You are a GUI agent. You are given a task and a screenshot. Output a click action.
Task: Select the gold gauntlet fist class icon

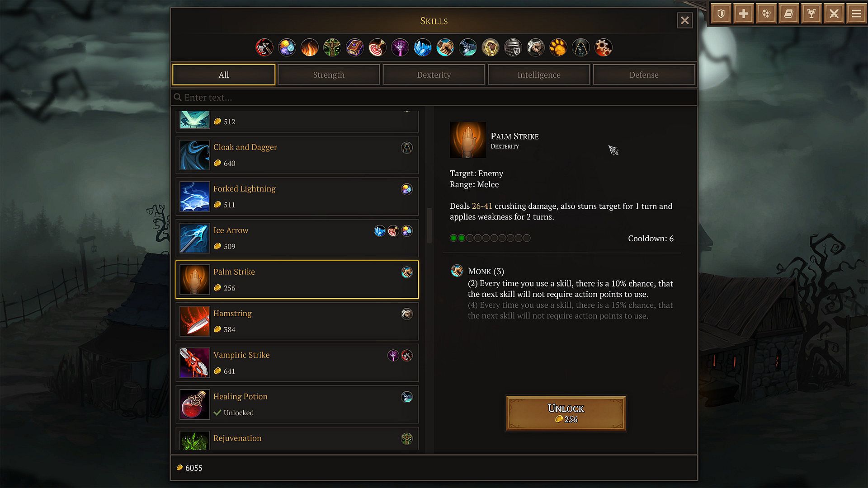click(x=490, y=47)
